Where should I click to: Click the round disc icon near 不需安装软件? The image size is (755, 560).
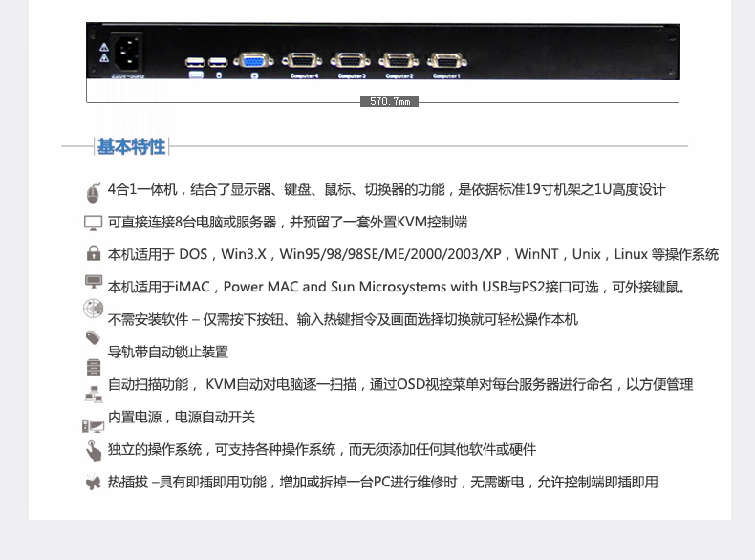pyautogui.click(x=94, y=309)
